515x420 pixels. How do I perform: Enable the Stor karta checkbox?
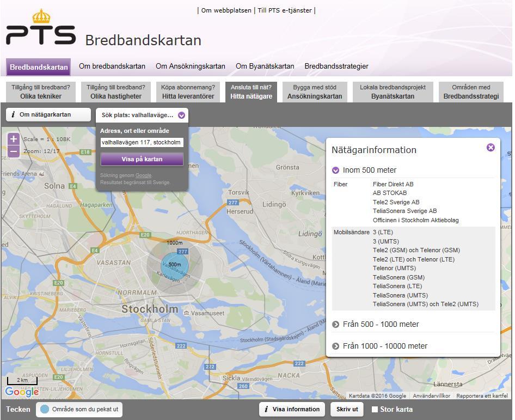(375, 409)
